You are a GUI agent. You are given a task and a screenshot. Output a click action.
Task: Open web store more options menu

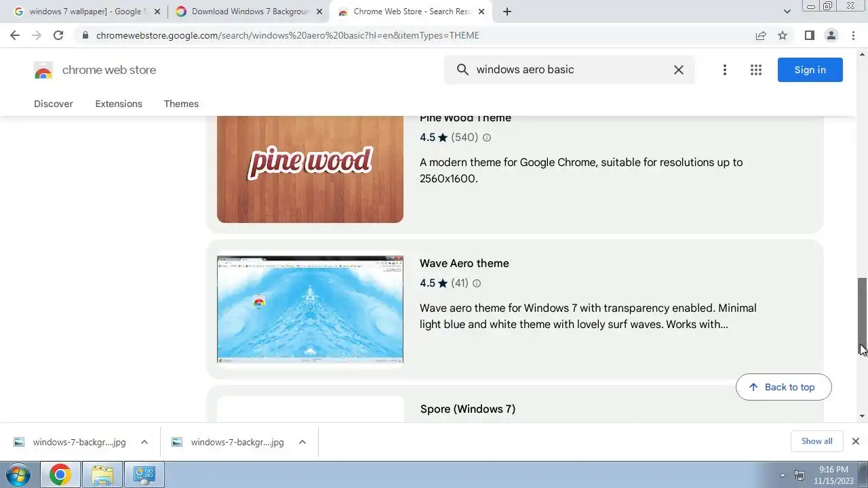coord(724,70)
